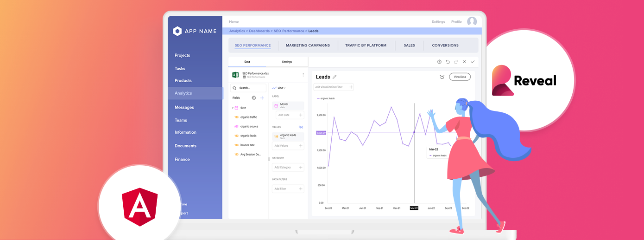Click the magnifier icon in the Search box
Image resolution: width=644 pixels, height=240 pixels.
click(234, 88)
